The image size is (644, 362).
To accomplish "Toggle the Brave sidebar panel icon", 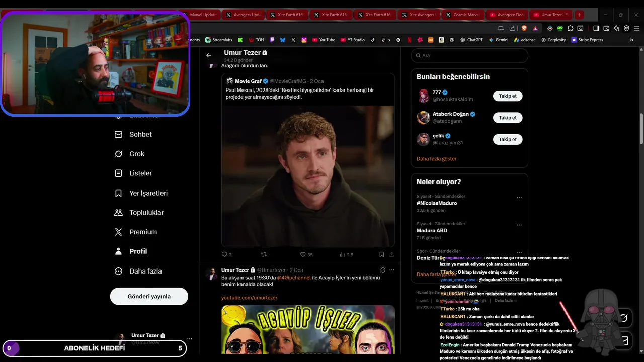I will (596, 28).
